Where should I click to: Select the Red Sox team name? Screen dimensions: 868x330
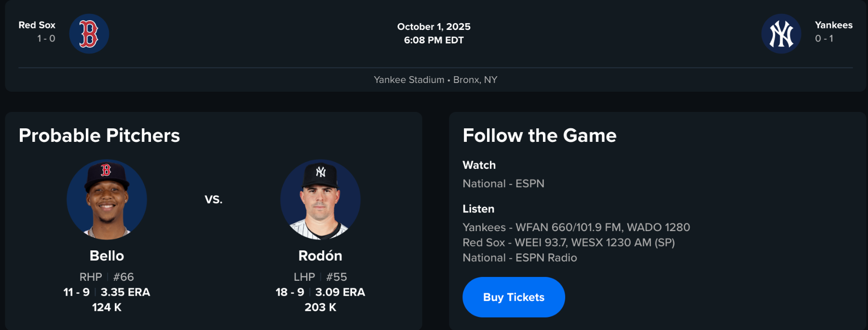(x=37, y=25)
